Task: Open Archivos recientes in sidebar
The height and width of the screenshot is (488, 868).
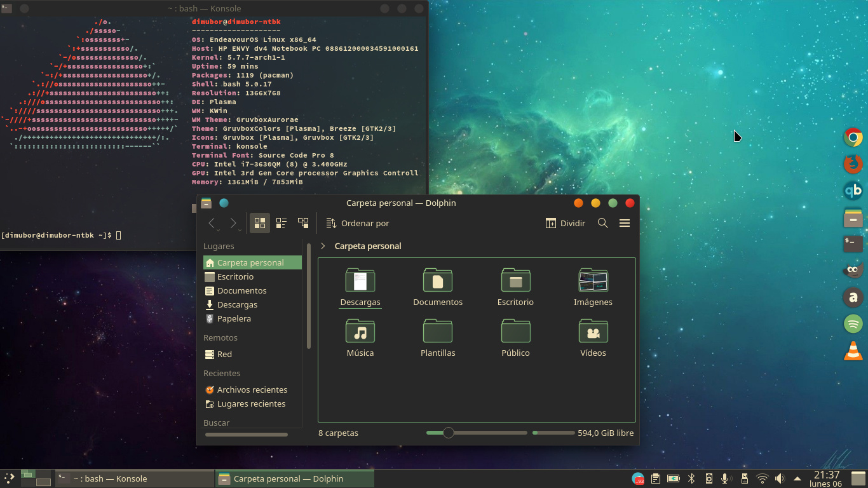Action: (x=252, y=390)
